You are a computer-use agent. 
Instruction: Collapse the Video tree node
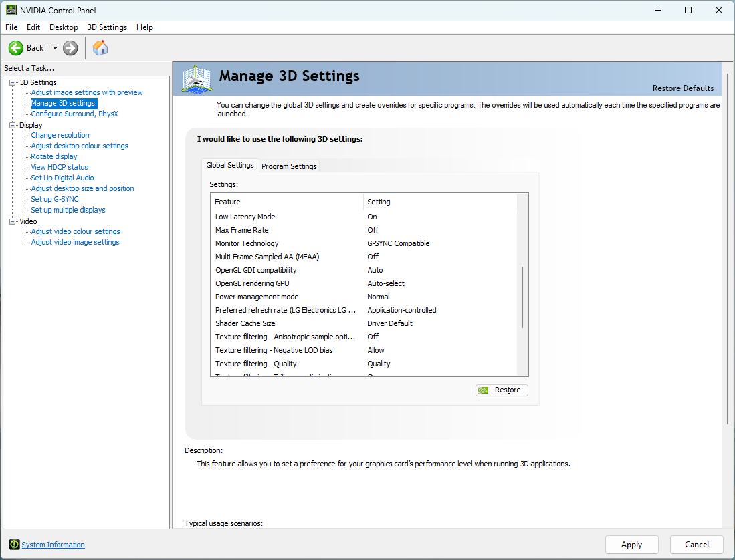pyautogui.click(x=13, y=221)
